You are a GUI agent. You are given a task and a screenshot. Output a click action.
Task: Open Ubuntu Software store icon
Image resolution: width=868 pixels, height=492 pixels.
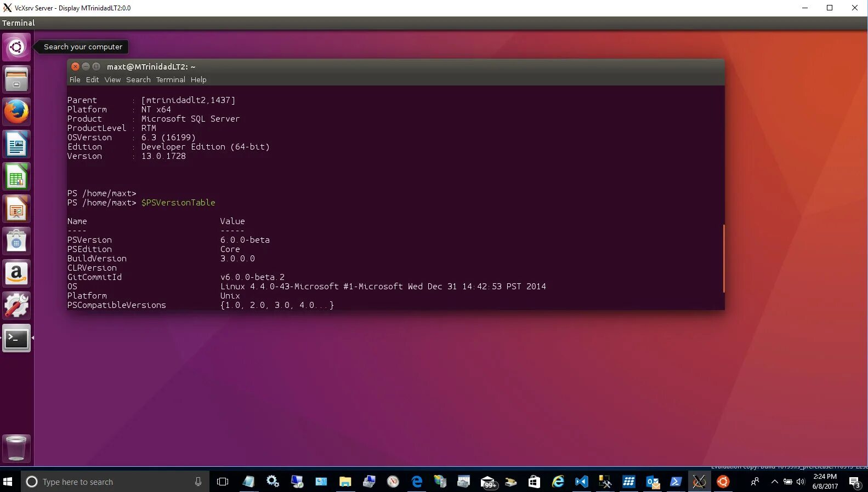click(x=16, y=241)
